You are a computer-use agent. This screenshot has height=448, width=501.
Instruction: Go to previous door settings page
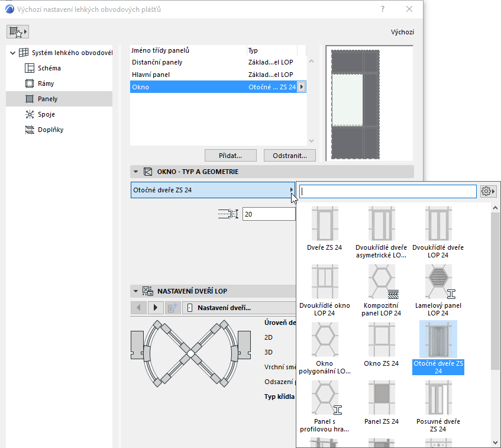click(138, 308)
